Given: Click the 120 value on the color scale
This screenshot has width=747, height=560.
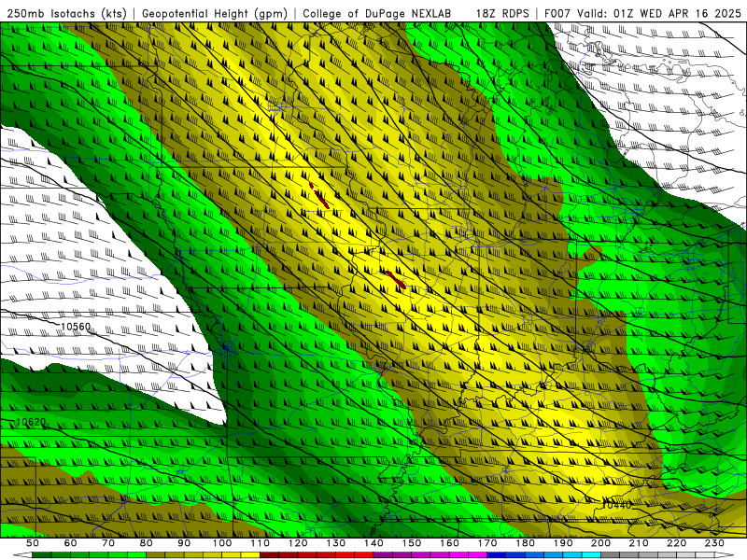Looking at the screenshot, I should (x=298, y=543).
